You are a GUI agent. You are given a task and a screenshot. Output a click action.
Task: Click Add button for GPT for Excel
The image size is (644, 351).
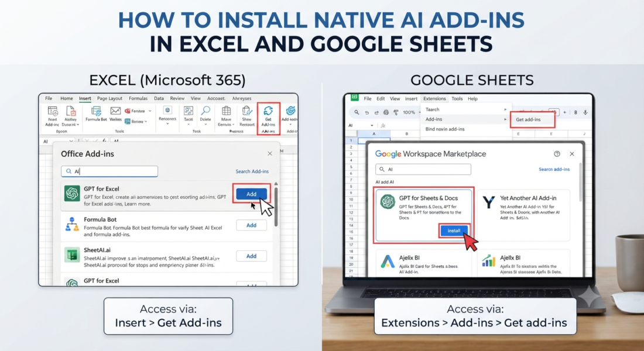[x=251, y=194]
